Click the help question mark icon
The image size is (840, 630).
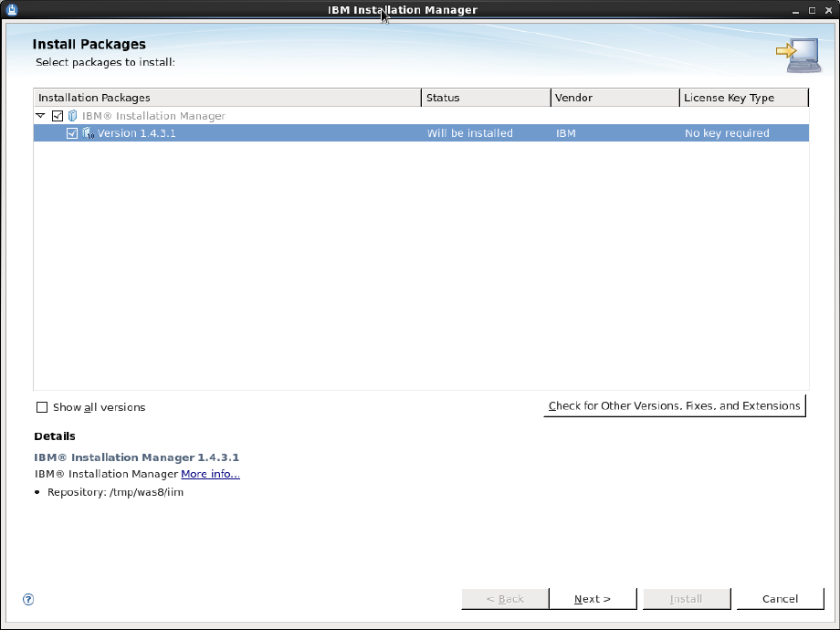tap(28, 599)
